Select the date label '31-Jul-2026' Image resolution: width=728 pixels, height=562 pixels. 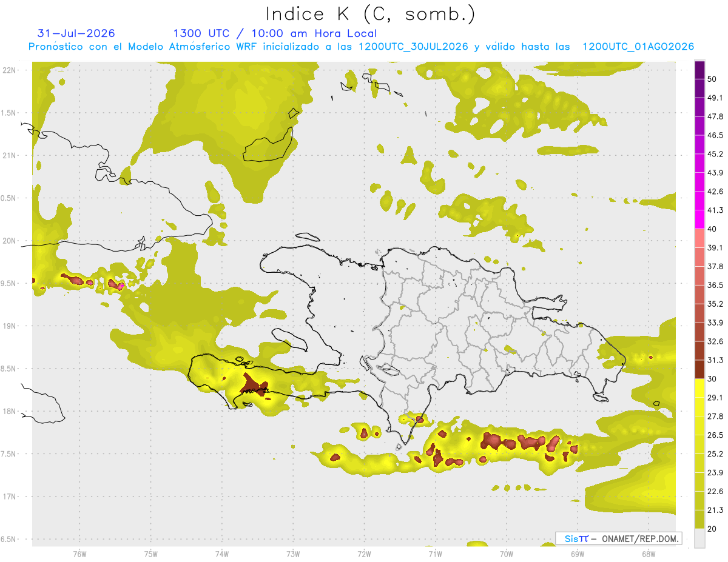pos(76,33)
